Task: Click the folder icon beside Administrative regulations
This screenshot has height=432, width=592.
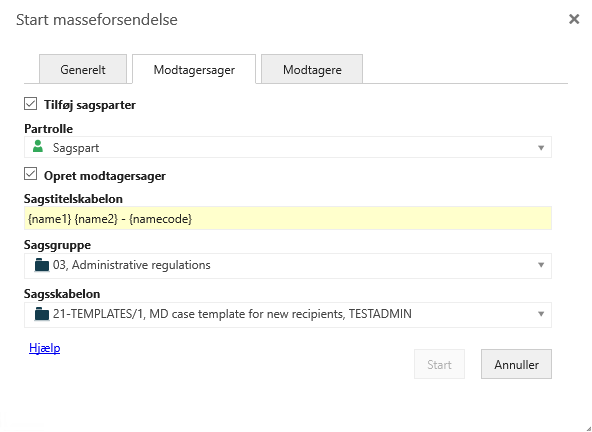Action: pos(42,265)
